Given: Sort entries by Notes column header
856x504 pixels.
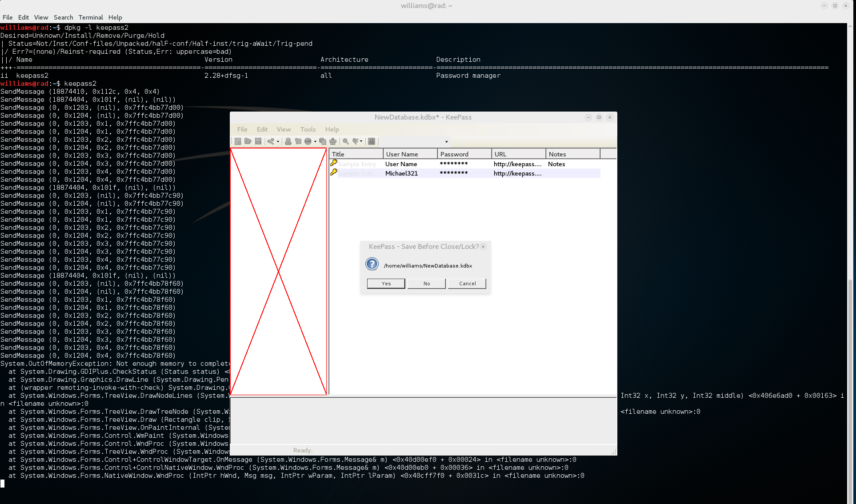Looking at the screenshot, I should 573,154.
